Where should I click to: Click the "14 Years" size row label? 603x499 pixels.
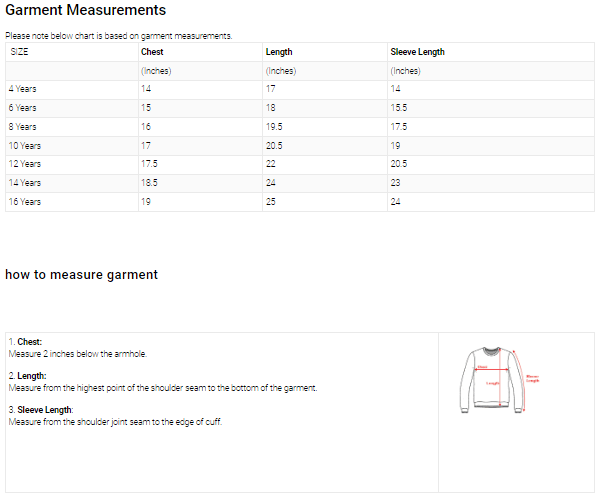(25, 183)
